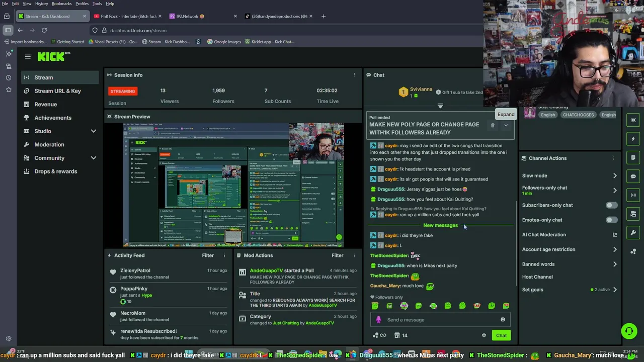Click the document icon in right sidebar
The image size is (644, 362).
[633, 157]
